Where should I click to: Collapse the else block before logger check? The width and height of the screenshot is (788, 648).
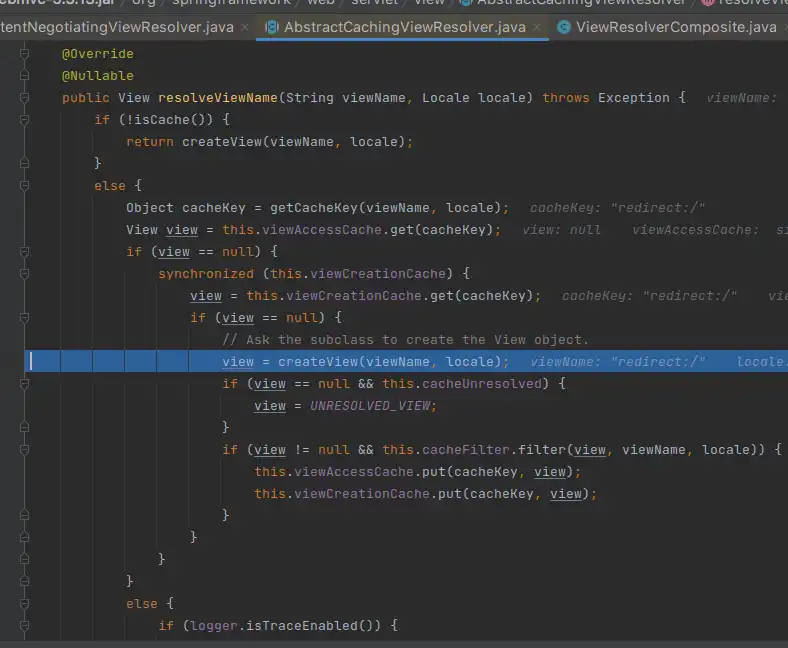coord(24,603)
